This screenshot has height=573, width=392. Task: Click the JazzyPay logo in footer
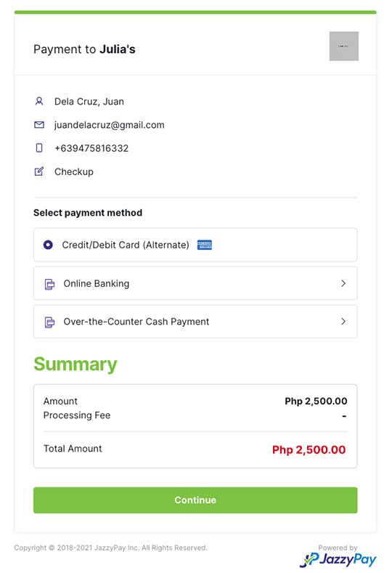point(338,559)
